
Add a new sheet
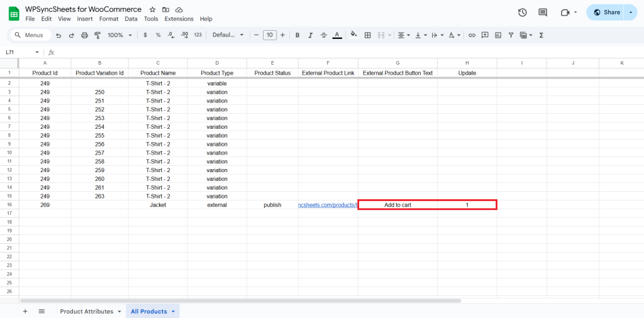click(25, 312)
